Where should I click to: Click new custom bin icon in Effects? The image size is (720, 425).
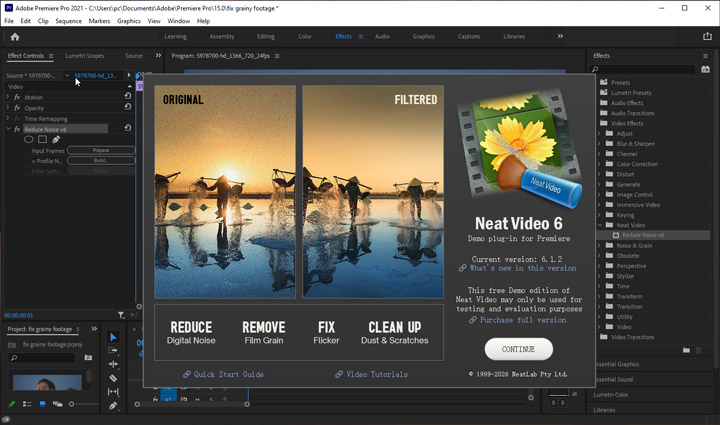(686, 350)
